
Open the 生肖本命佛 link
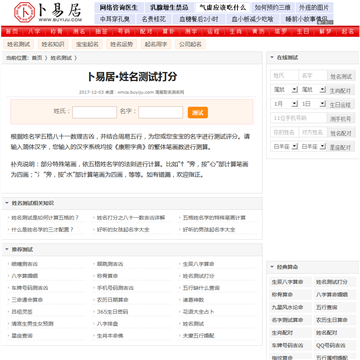(110, 336)
